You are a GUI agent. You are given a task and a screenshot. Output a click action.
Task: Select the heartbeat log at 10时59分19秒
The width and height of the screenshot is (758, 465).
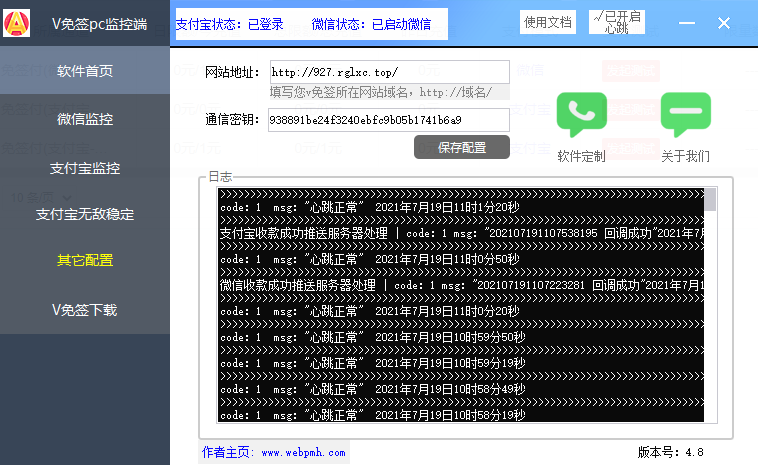[373, 363]
